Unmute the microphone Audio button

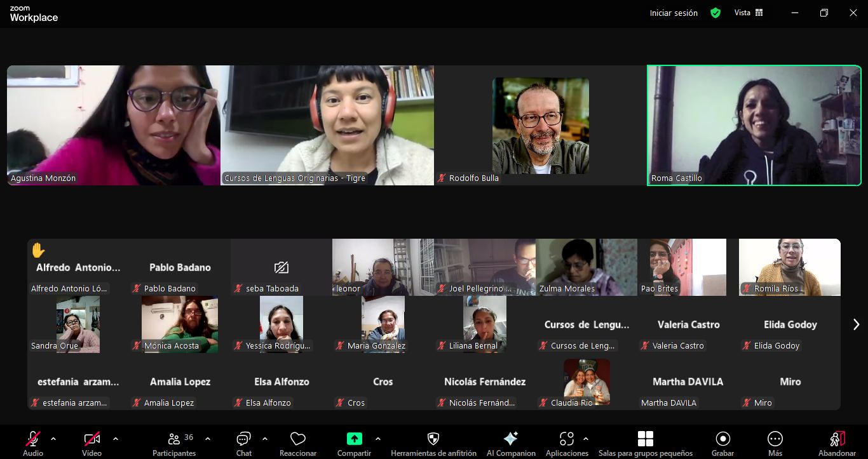[x=33, y=442]
